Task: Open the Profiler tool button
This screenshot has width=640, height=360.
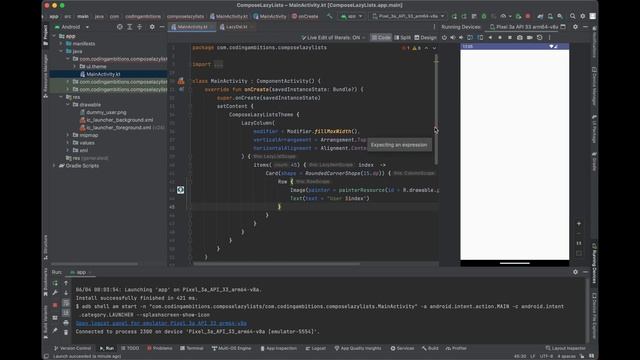Action: [x=456, y=348]
